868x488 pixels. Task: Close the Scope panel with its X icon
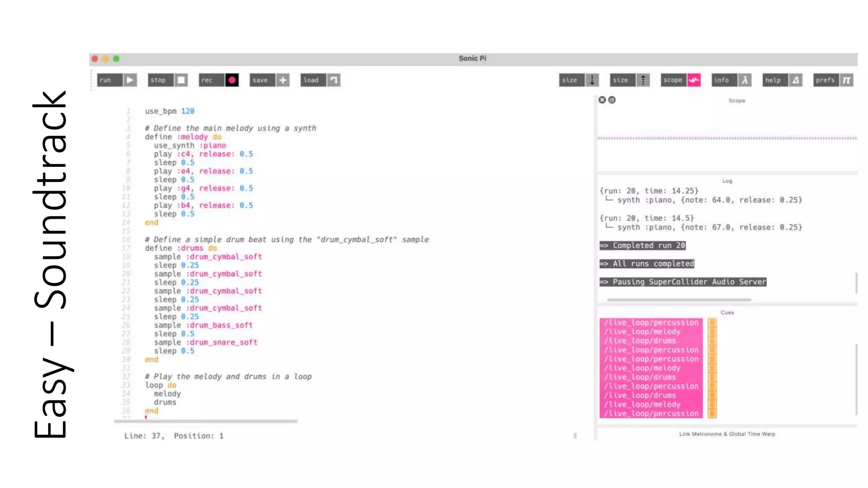click(602, 100)
